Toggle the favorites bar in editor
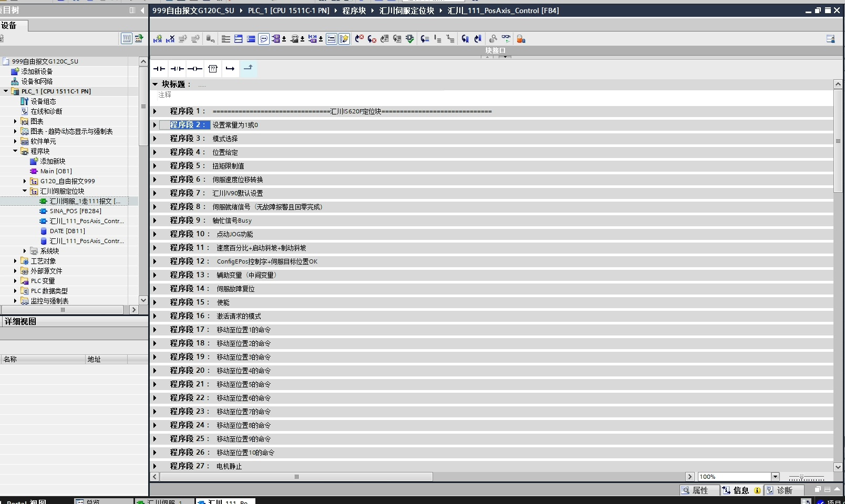845x504 pixels. coord(344,39)
